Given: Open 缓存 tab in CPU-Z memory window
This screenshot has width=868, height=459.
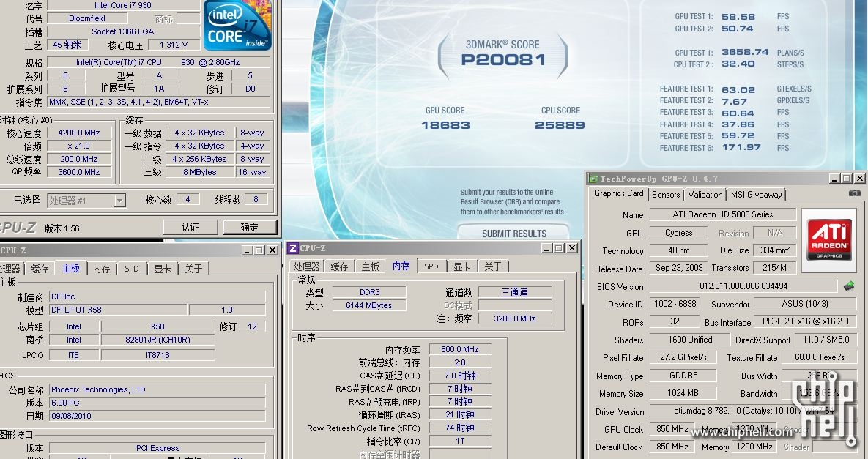Looking at the screenshot, I should (339, 266).
